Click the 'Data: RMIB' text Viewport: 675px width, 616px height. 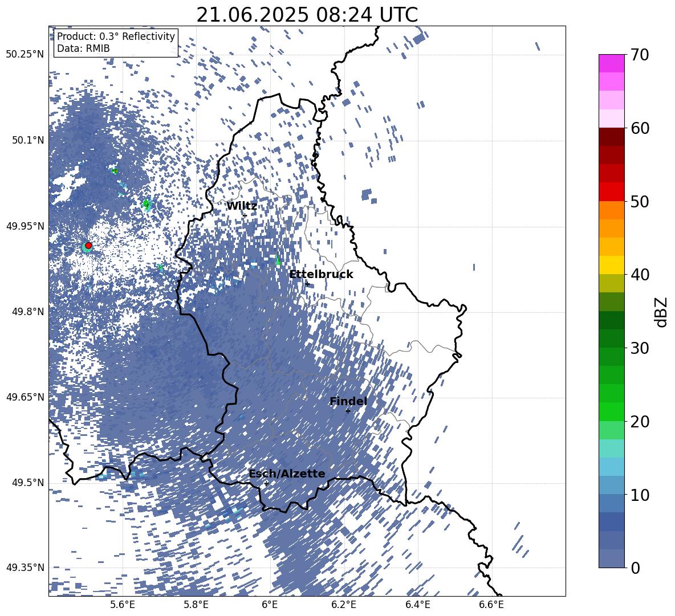[x=83, y=48]
